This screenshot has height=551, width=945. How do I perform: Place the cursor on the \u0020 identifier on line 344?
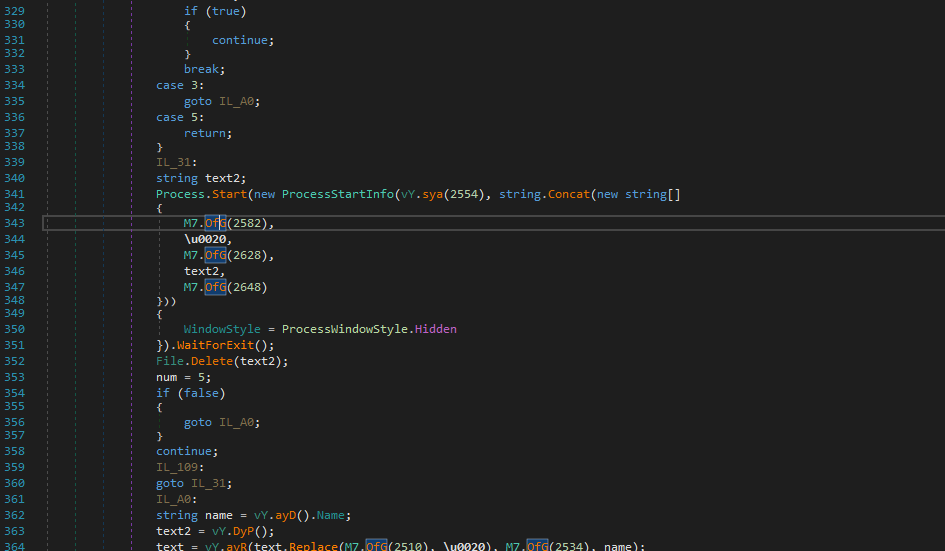[x=207, y=239]
